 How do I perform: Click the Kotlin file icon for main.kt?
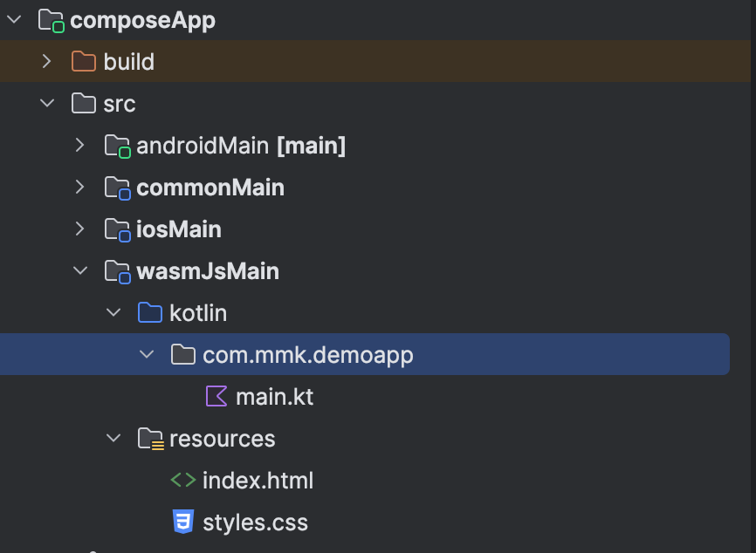click(x=216, y=397)
